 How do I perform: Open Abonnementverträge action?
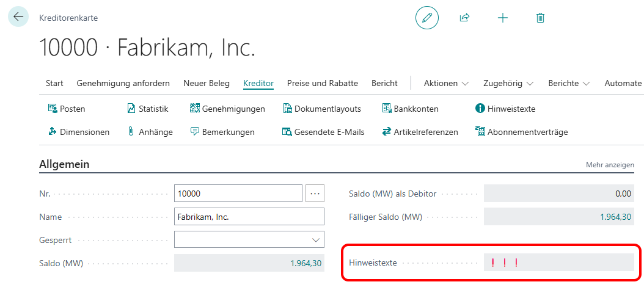pos(521,132)
